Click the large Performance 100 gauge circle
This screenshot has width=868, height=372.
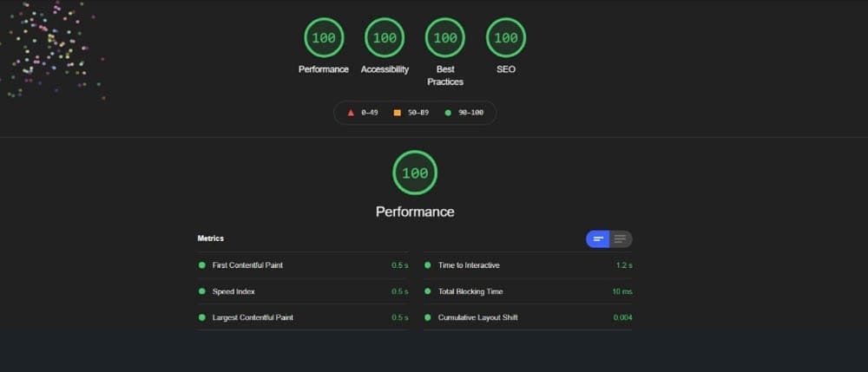coord(415,173)
